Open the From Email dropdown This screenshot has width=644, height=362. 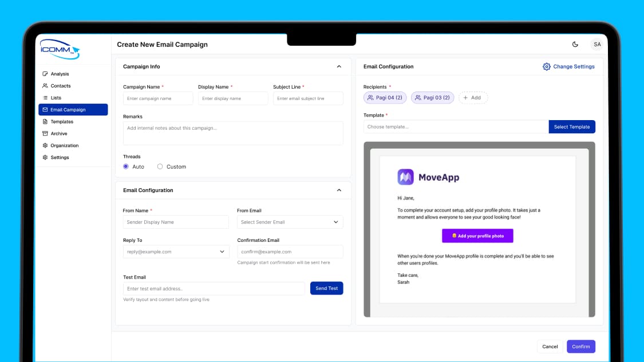click(x=290, y=222)
